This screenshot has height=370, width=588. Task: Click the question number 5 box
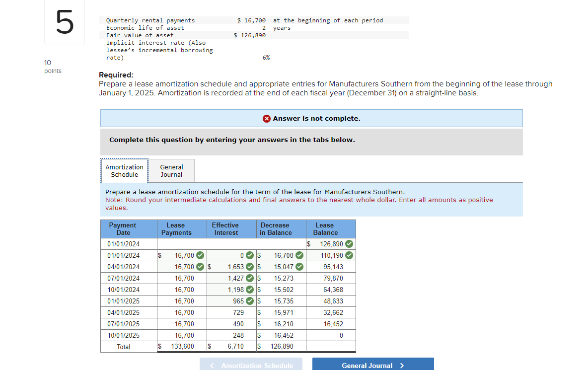coord(65,22)
